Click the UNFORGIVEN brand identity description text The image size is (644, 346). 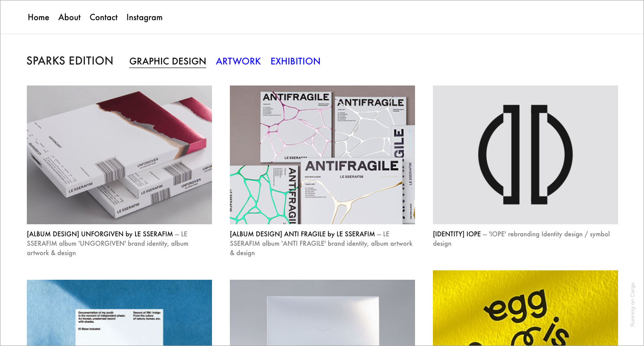point(107,244)
